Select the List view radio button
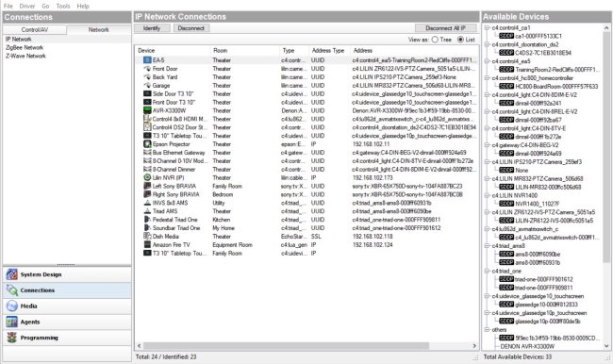Screen dimensions: 613x364 tap(460, 40)
